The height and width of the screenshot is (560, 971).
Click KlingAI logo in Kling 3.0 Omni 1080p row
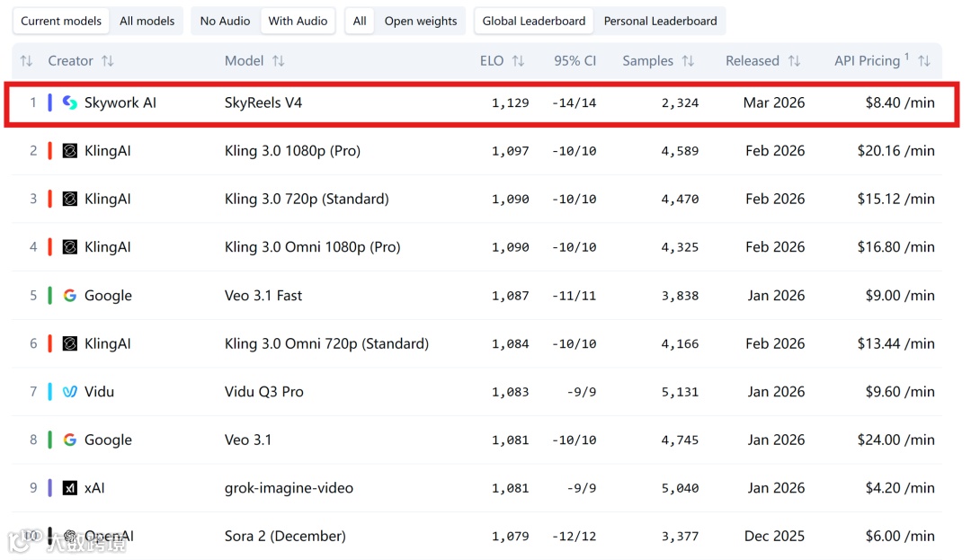(x=70, y=247)
